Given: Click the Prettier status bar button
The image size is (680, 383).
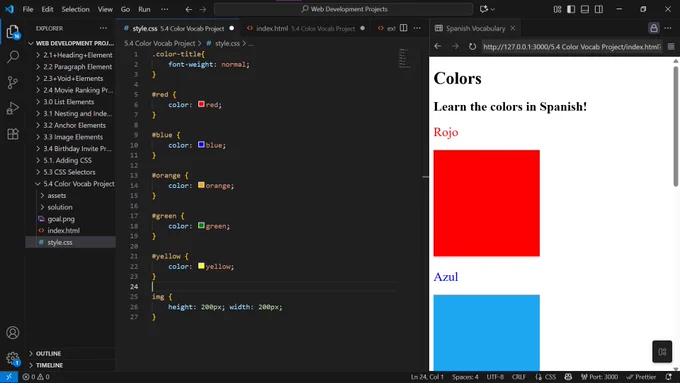Looking at the screenshot, I should (x=641, y=377).
